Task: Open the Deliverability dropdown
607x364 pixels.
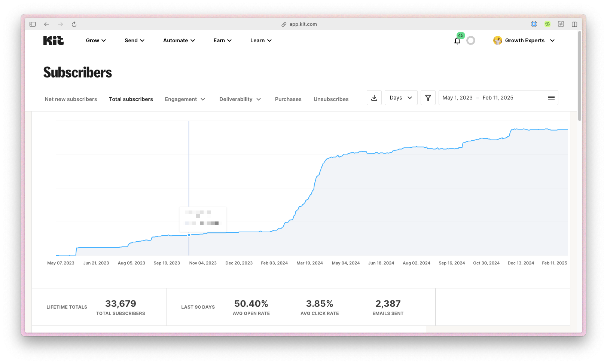Action: 240,99
